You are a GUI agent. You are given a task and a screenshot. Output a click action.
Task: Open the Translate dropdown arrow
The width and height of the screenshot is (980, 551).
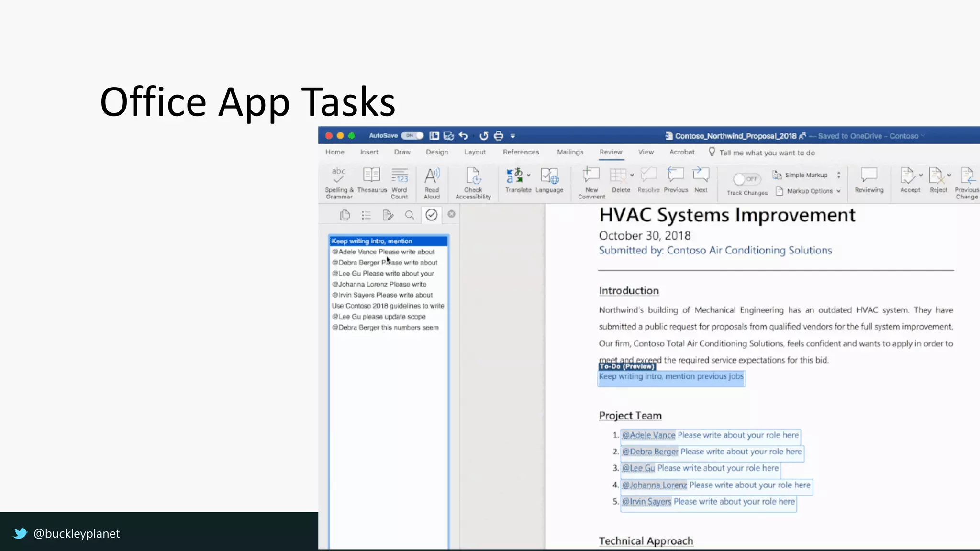[x=529, y=175]
